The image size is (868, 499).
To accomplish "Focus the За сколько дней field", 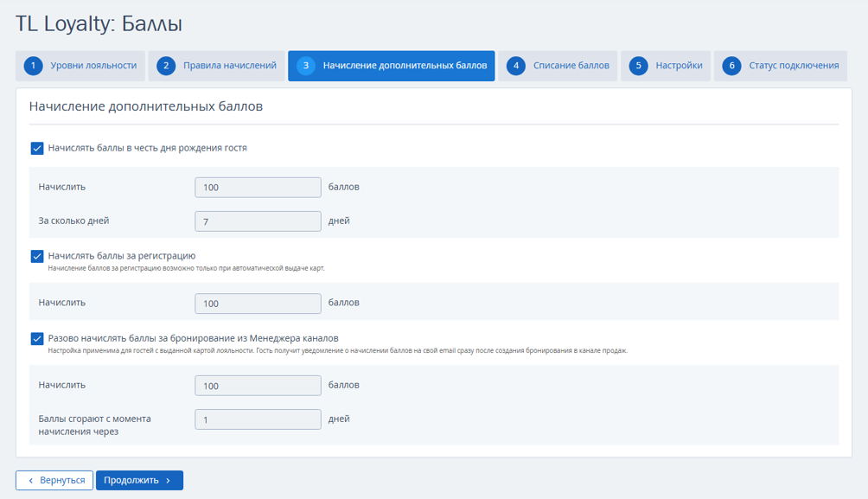I will pyautogui.click(x=258, y=221).
